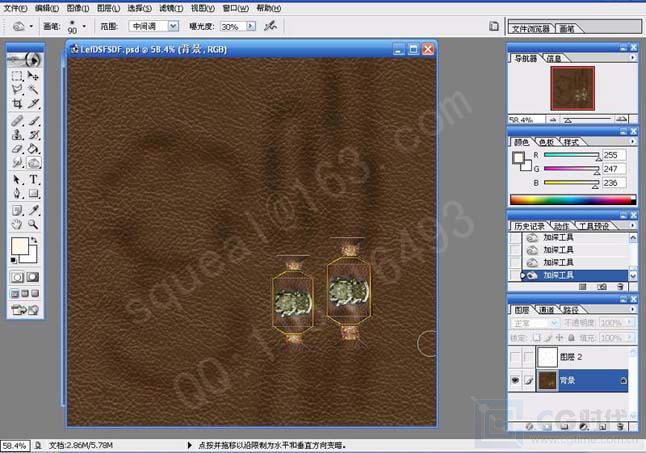Select the active Burn tool in toolbox
646x453 pixels.
[33, 163]
